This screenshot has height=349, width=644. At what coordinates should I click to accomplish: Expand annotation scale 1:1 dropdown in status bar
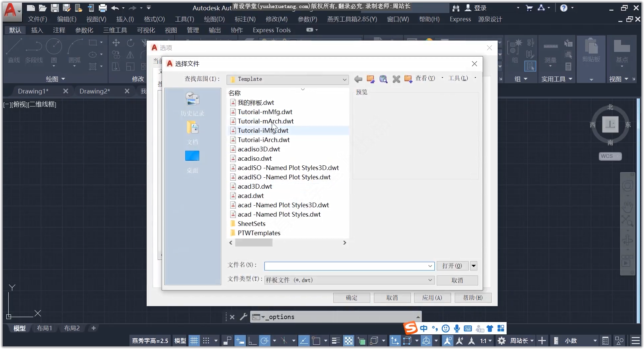click(486, 341)
